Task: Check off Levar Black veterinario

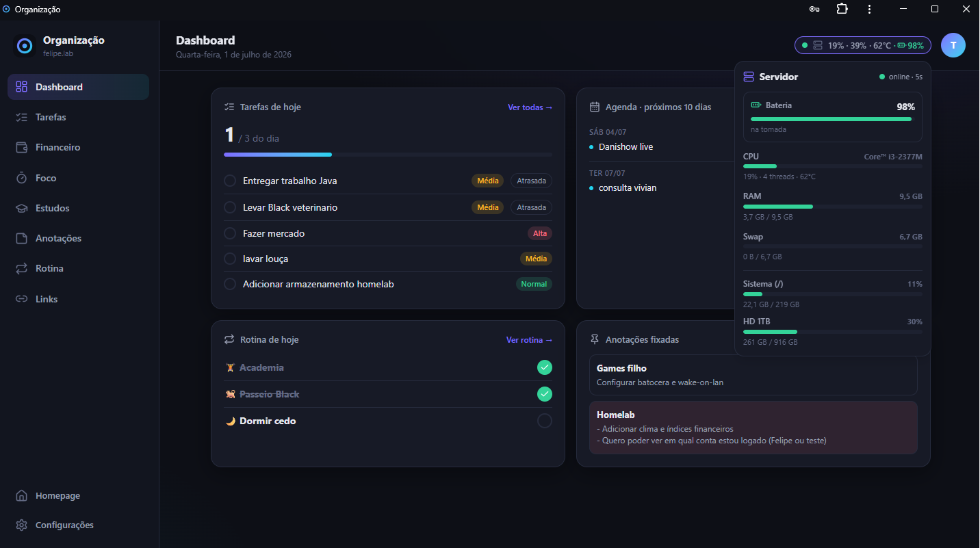Action: (230, 207)
